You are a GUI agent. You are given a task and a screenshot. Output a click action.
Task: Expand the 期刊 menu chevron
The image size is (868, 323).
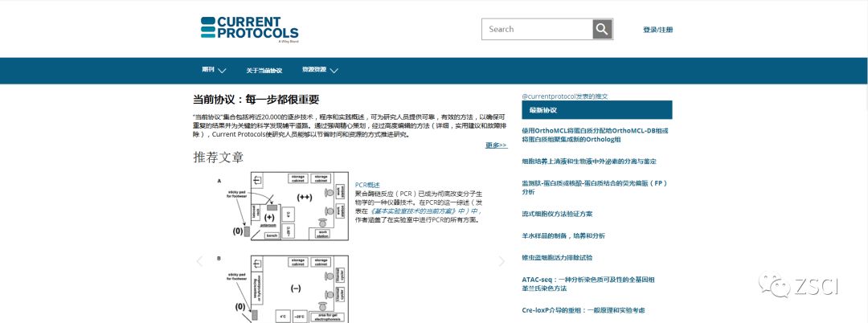(x=222, y=71)
